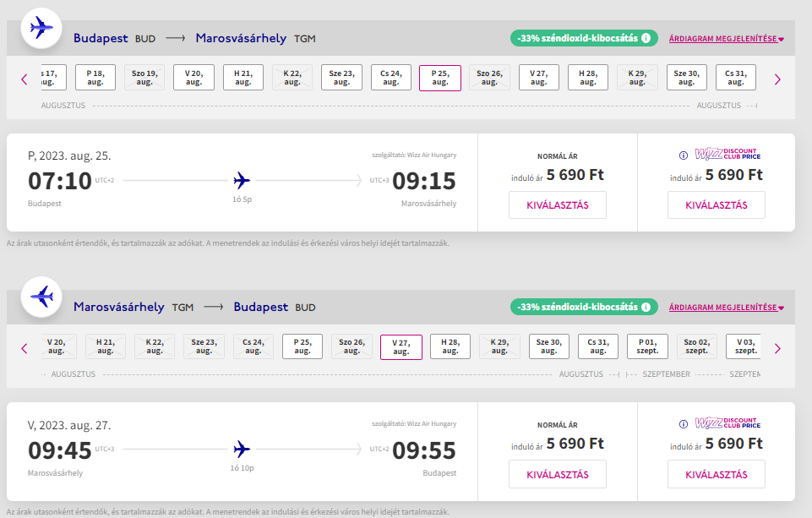Click the outbound flight airplane logo icon
This screenshot has width=812, height=518.
tap(41, 29)
